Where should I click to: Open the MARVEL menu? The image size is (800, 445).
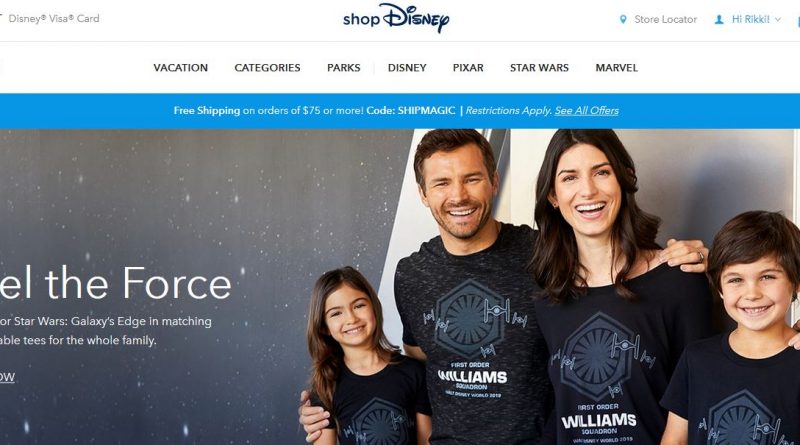coord(616,67)
